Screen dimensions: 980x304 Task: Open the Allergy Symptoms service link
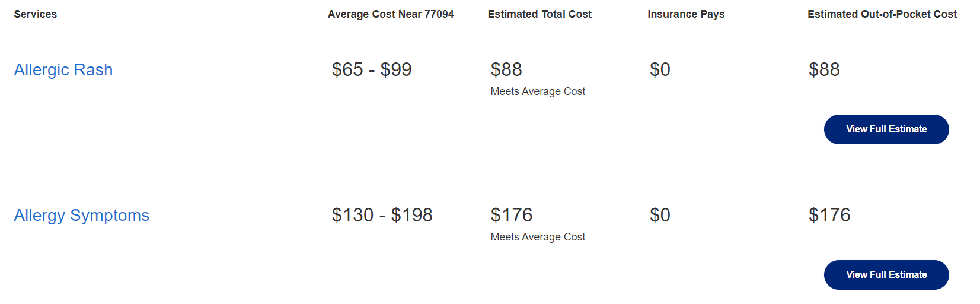(x=82, y=216)
